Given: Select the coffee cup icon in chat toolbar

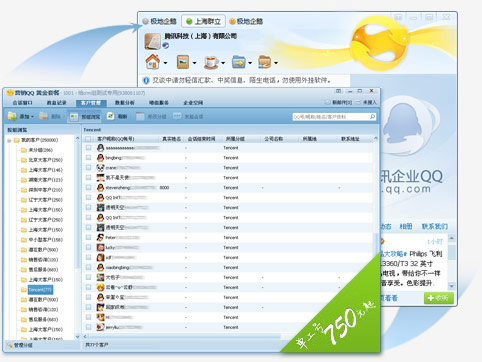Looking at the screenshot, I should [x=211, y=62].
